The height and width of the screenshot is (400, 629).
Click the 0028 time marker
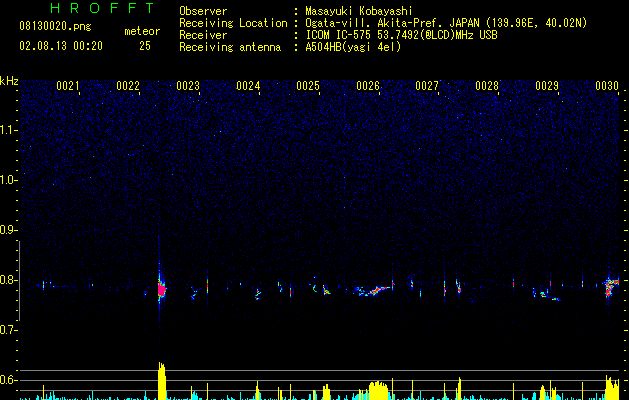[487, 86]
